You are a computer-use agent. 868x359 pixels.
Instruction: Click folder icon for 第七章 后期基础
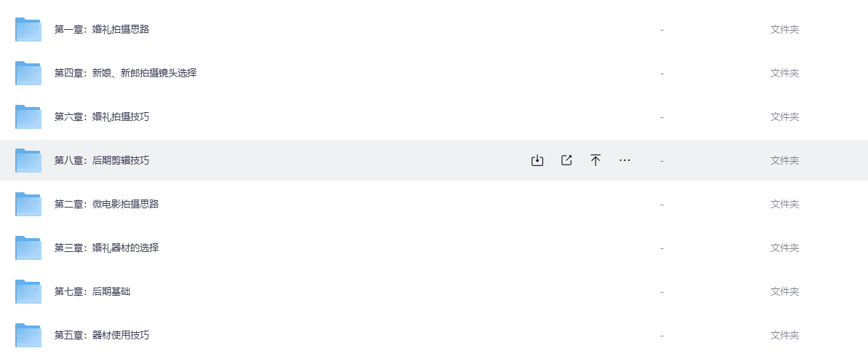[x=28, y=292]
